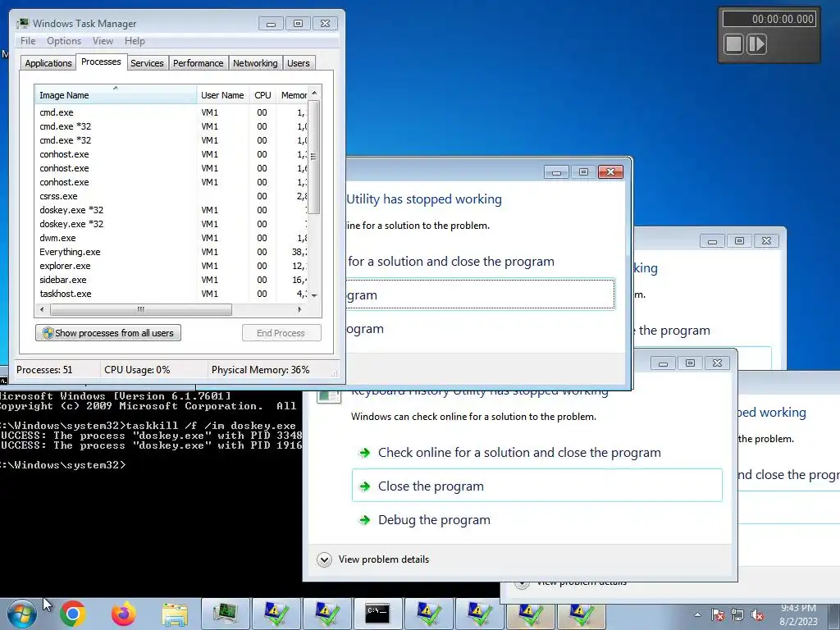
Task: Choose Check online for a solution and close
Action: (x=519, y=453)
